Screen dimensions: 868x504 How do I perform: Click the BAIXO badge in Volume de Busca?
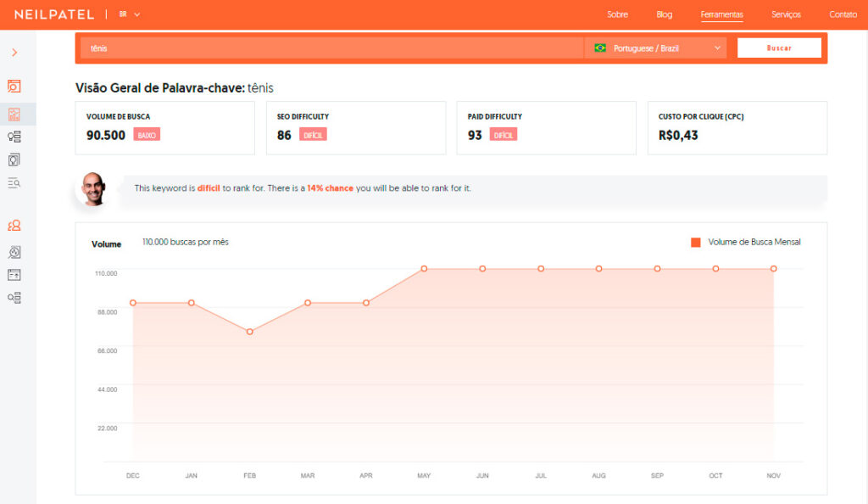147,135
